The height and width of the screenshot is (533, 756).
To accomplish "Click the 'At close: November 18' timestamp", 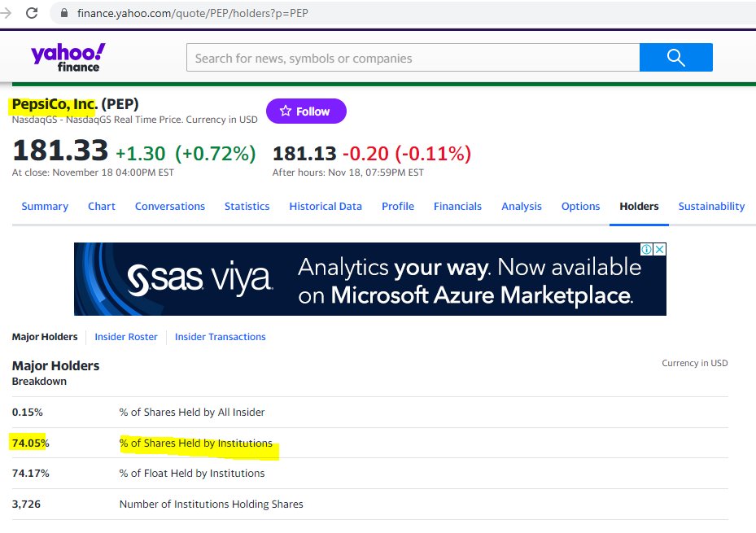I will (x=93, y=173).
